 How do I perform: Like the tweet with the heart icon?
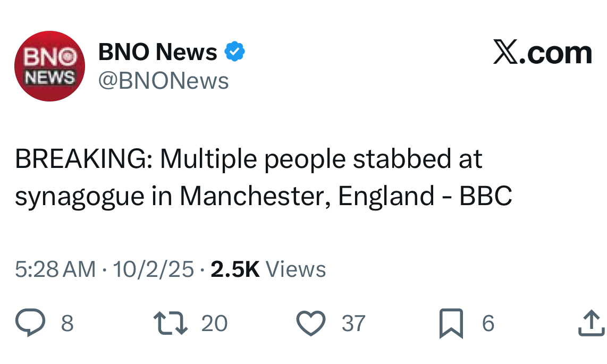pos(310,324)
